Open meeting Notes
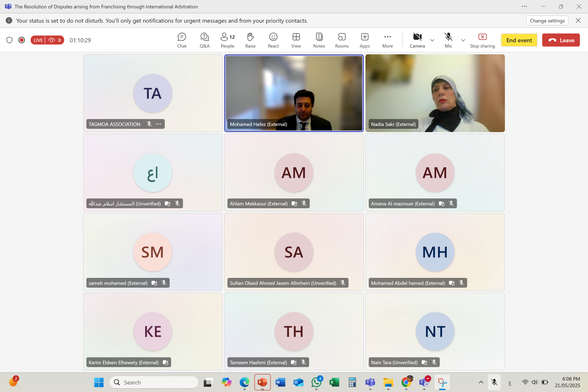 click(x=319, y=40)
